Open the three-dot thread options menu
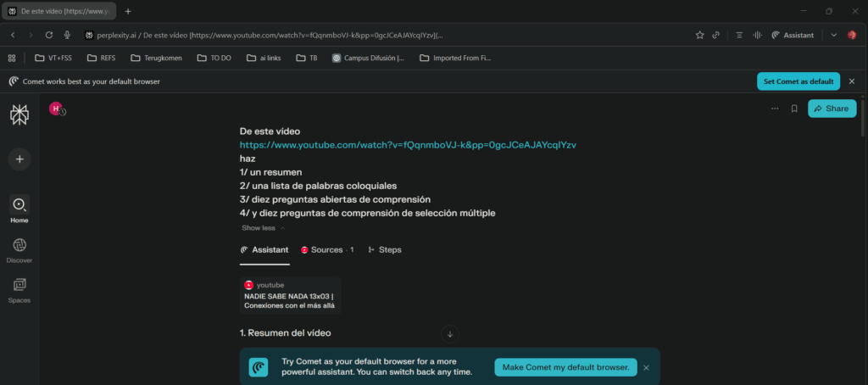868x385 pixels. tap(775, 109)
